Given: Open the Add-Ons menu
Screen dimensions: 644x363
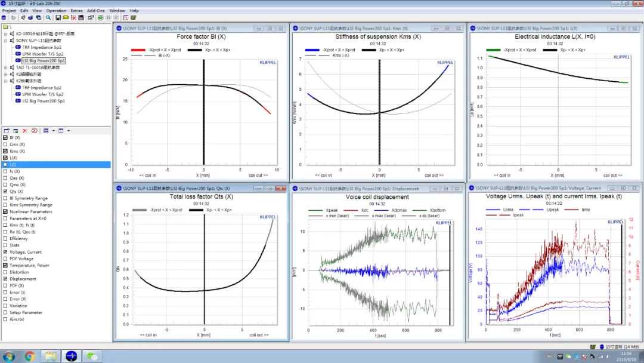Looking at the screenshot, I should click(x=95, y=10).
